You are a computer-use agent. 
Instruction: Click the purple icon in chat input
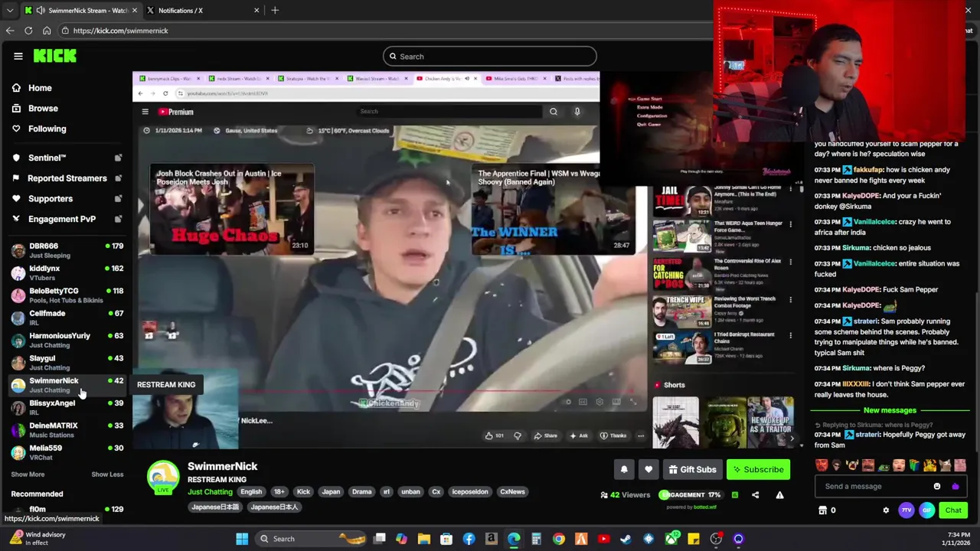coord(955,487)
